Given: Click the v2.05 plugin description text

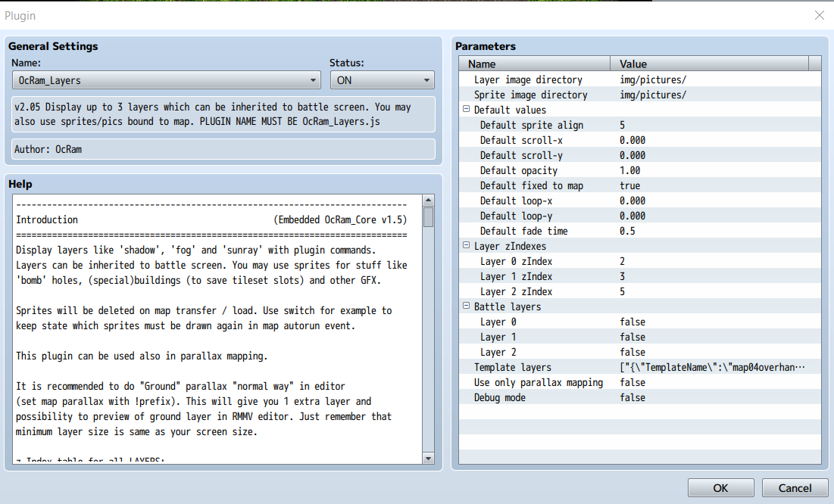Looking at the screenshot, I should tap(223, 114).
